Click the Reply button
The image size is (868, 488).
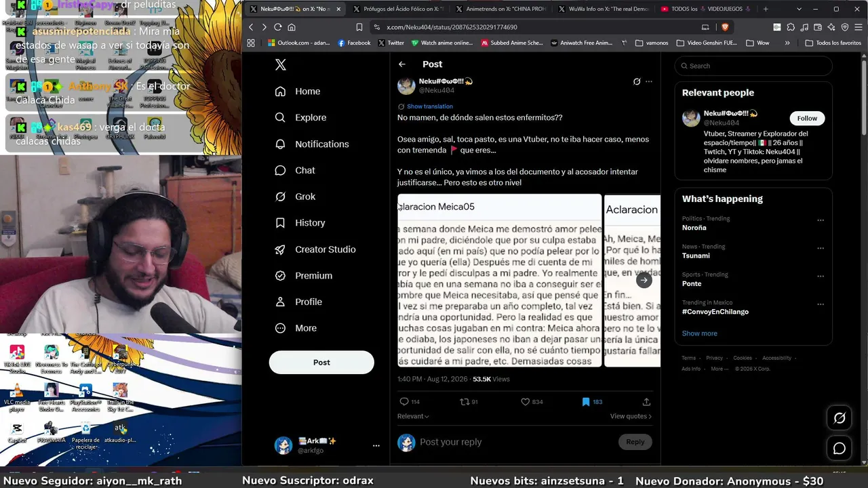[635, 442]
